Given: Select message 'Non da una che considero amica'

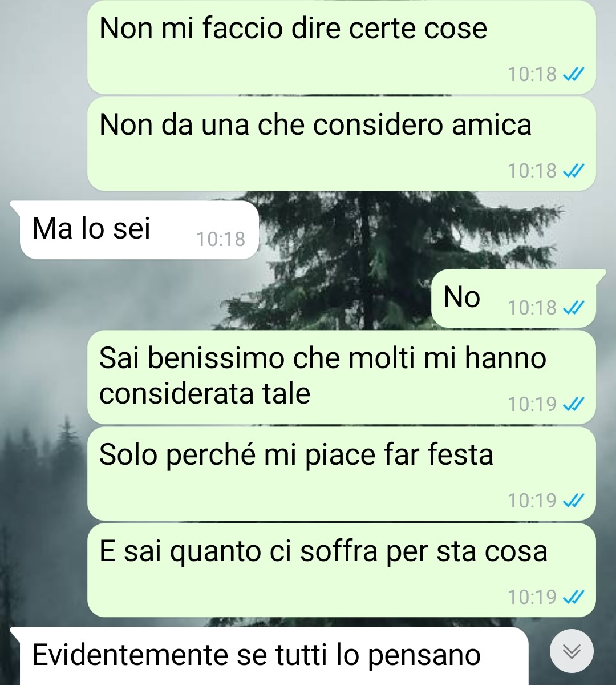Looking at the screenshot, I should point(342,143).
